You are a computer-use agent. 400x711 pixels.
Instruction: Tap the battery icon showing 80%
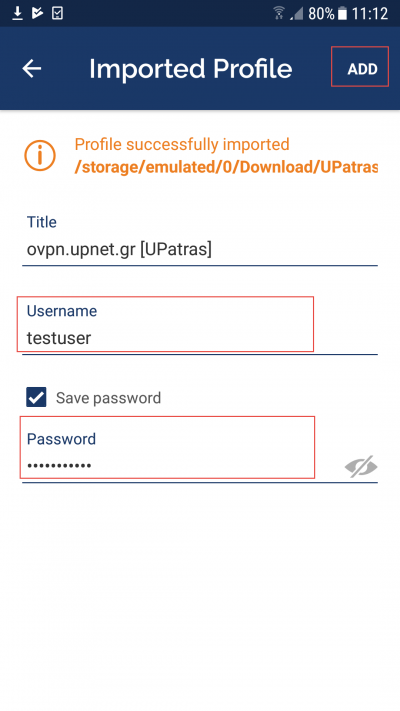(x=342, y=14)
